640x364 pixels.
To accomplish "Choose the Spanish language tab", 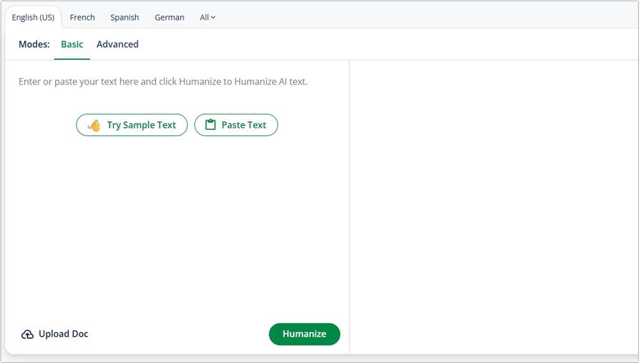I will [125, 18].
